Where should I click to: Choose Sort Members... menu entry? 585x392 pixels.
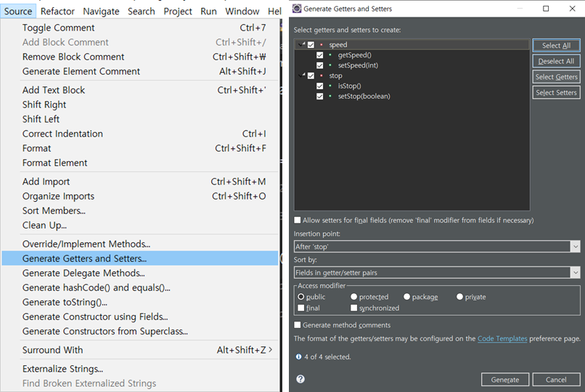pos(140,211)
